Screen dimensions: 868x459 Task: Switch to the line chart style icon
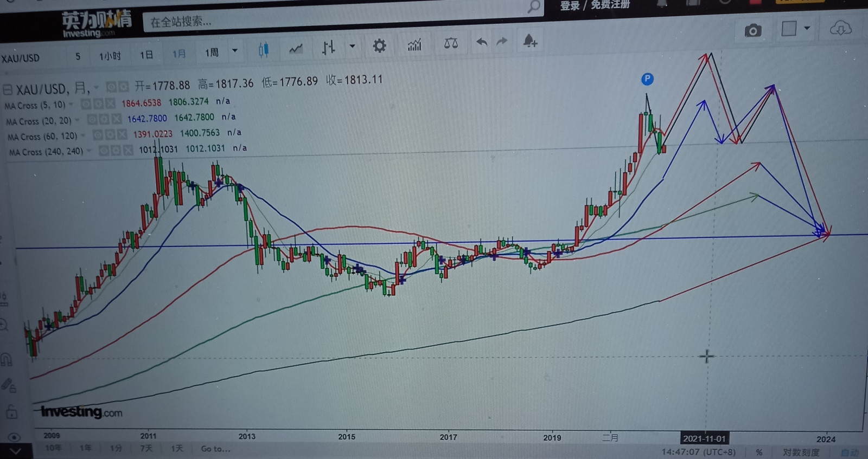click(x=296, y=49)
